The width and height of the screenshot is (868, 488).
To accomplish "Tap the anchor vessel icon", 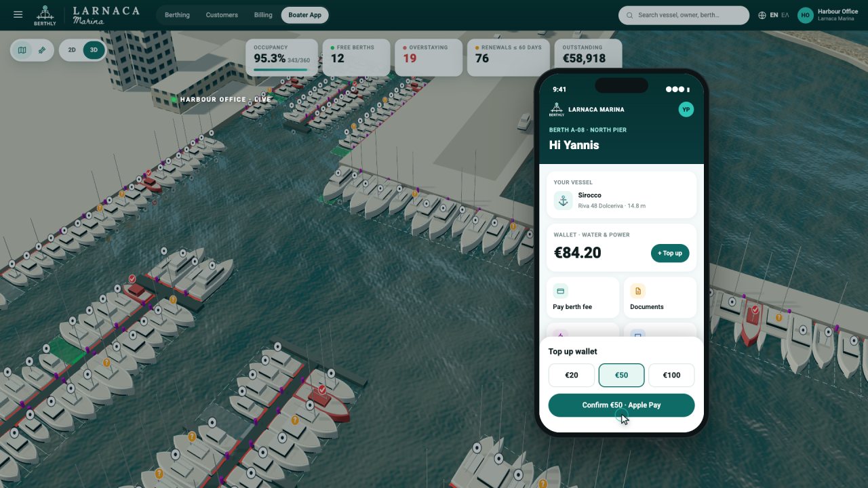I will [563, 201].
